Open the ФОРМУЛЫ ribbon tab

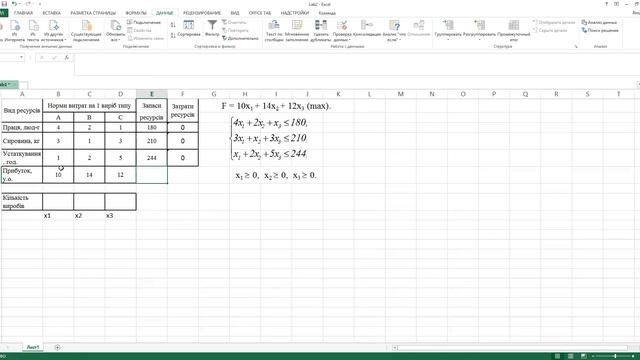(x=136, y=13)
